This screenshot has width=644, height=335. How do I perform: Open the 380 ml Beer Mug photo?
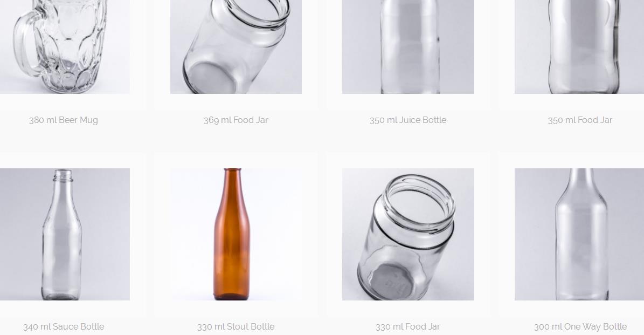coord(65,47)
